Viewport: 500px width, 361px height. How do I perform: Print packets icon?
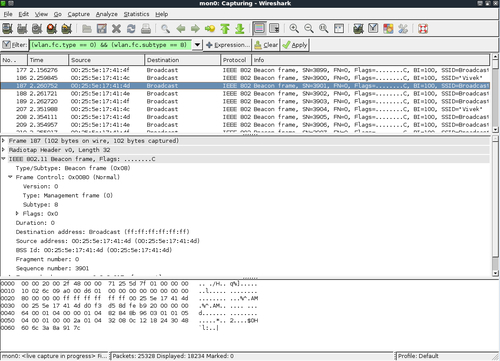[x=146, y=29]
